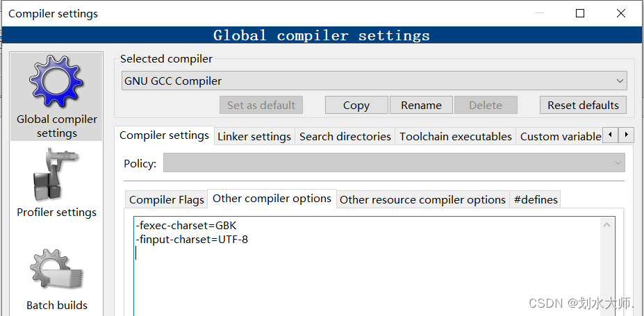This screenshot has width=644, height=316.
Task: Click the scroll-up arrow in options box
Action: click(x=608, y=224)
